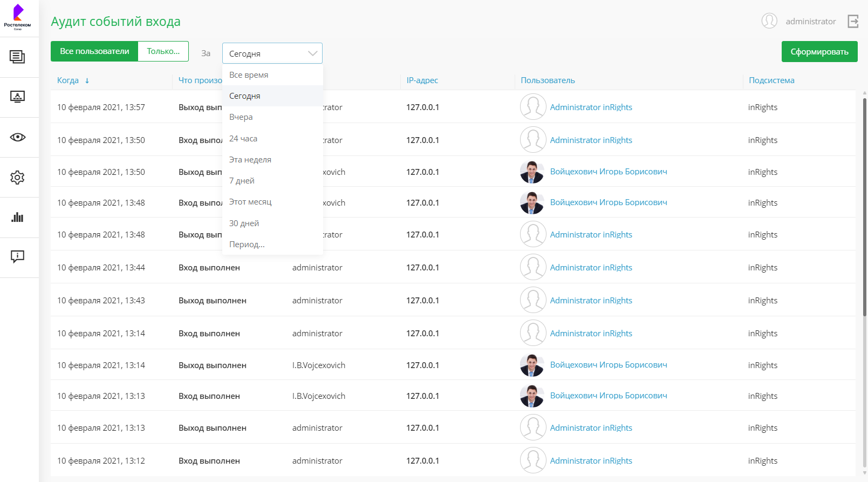Open the monitor user sidebar icon
Screen dimensions: 868x482
point(17,97)
